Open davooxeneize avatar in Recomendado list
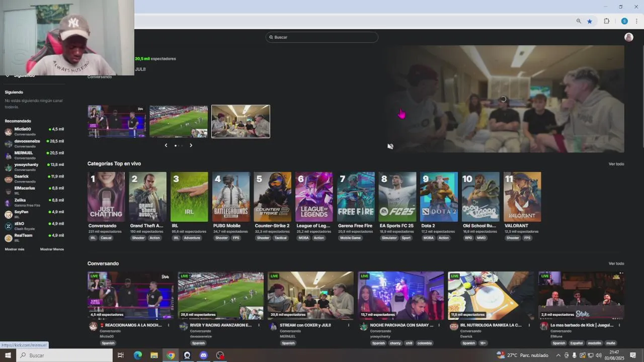644x362 pixels. coord(9,143)
